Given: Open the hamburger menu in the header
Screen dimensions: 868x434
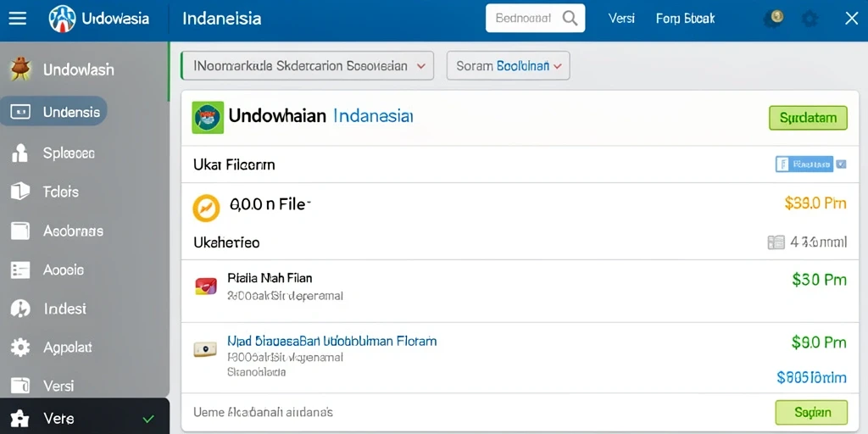Looking at the screenshot, I should pos(17,19).
